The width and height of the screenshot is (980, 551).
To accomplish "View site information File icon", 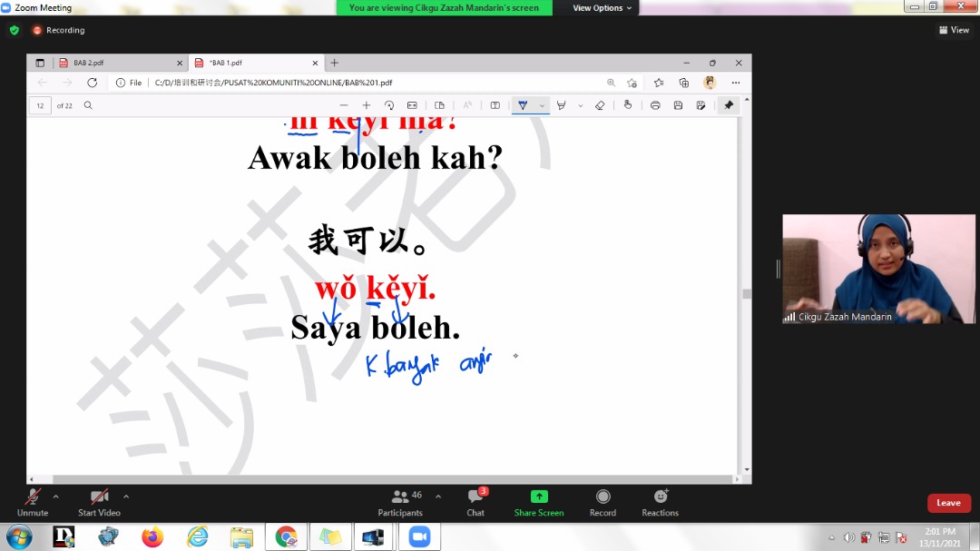I will 129,83.
